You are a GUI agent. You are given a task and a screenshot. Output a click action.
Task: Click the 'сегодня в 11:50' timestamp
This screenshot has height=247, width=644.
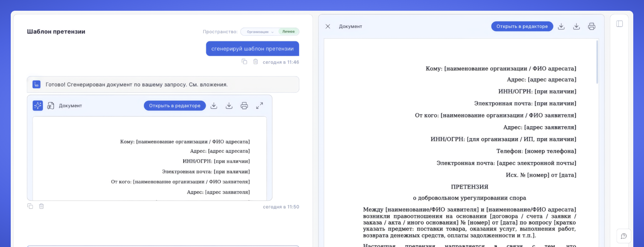pyautogui.click(x=281, y=207)
